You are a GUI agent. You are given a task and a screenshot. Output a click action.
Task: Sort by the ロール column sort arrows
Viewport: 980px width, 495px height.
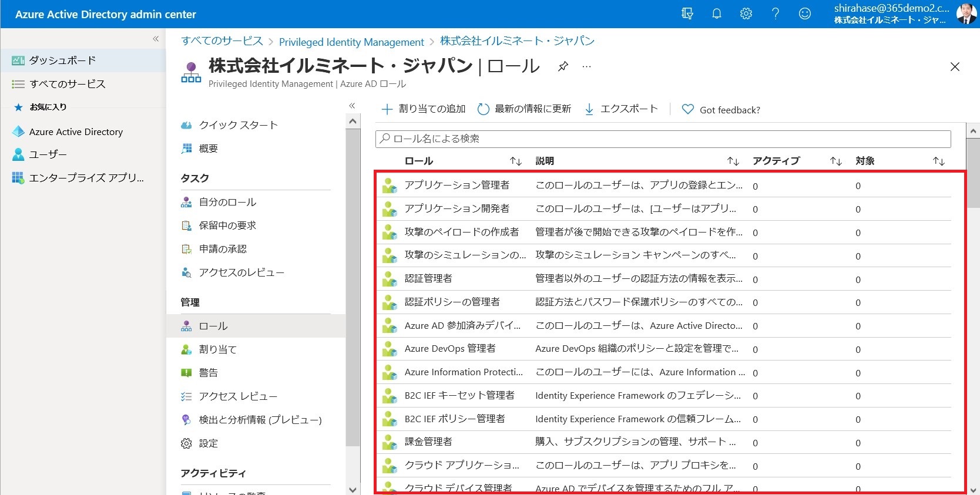click(x=516, y=161)
